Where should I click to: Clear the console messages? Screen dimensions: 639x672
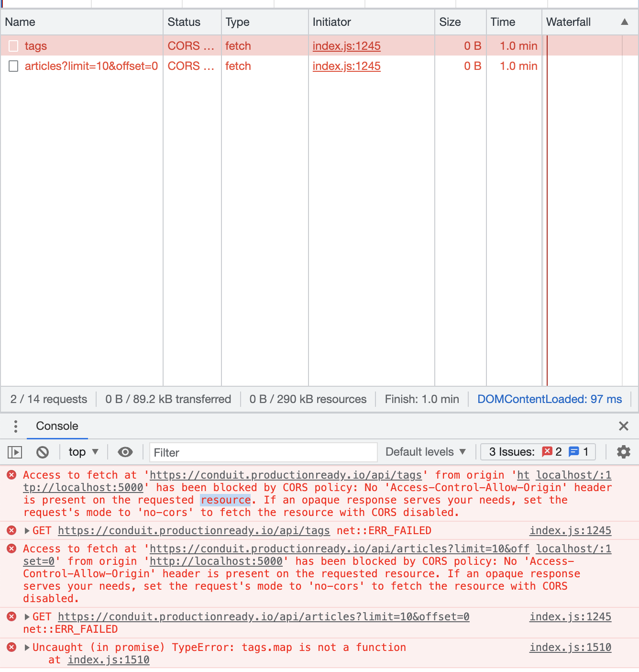pyautogui.click(x=43, y=452)
